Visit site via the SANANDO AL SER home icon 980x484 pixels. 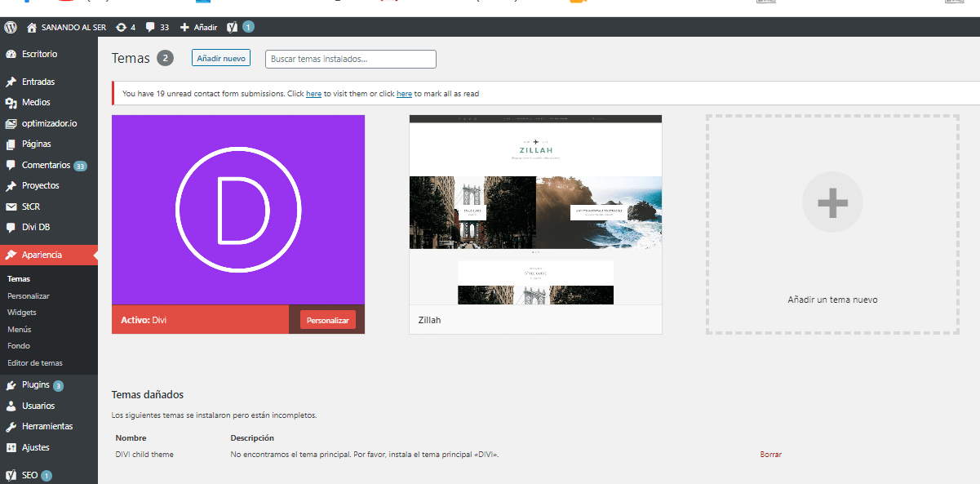(x=32, y=27)
